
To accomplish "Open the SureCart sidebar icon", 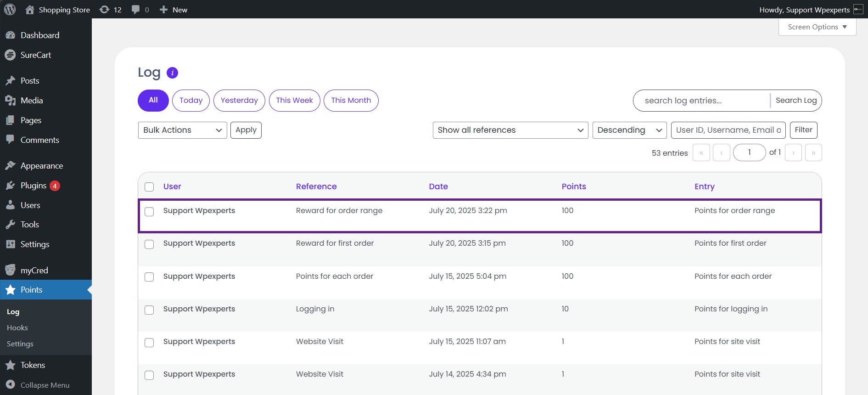I will pyautogui.click(x=10, y=55).
